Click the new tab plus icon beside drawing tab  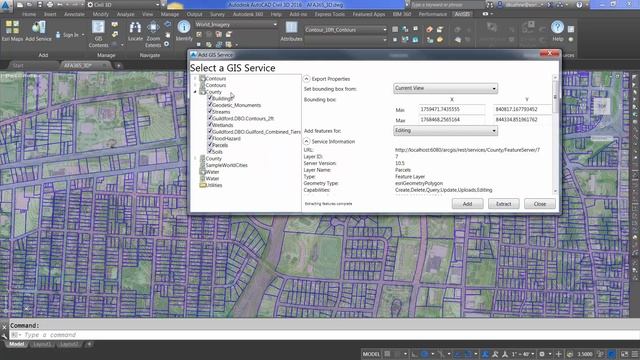click(118, 65)
